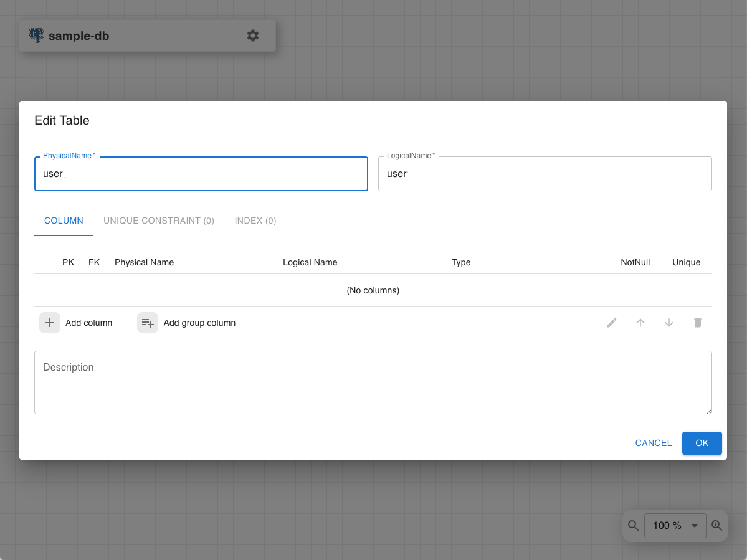Click the Logical Name column header
Viewport: 747px width, 560px height.
coord(310,262)
